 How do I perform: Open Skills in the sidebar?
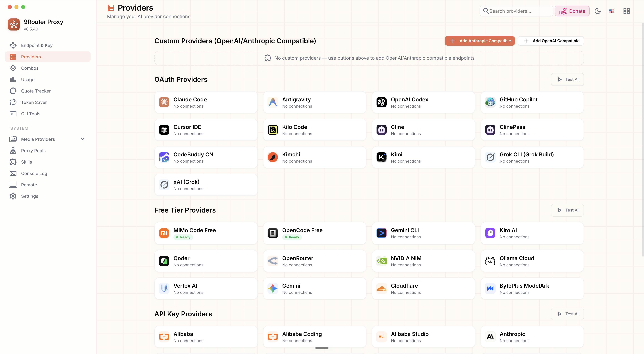48,162
